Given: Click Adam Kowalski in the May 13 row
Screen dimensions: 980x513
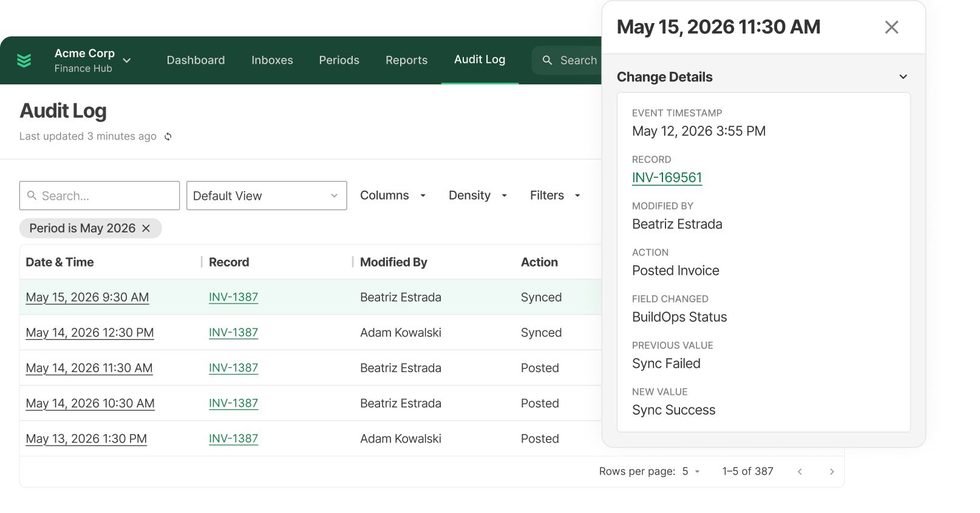Looking at the screenshot, I should coord(401,439).
